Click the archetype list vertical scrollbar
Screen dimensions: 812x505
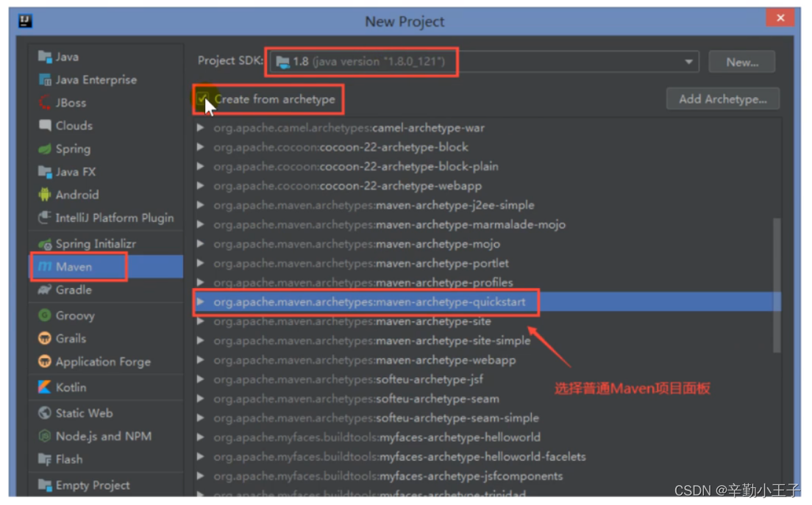[x=776, y=286]
